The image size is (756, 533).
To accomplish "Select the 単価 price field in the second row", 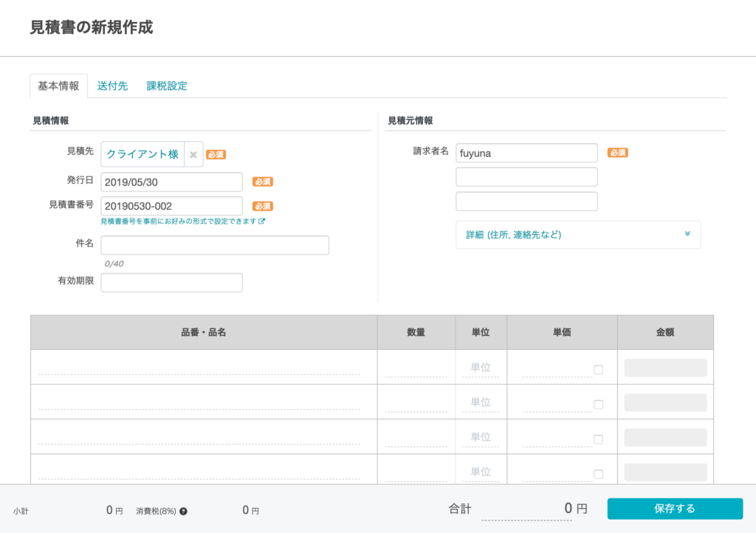I will point(557,403).
